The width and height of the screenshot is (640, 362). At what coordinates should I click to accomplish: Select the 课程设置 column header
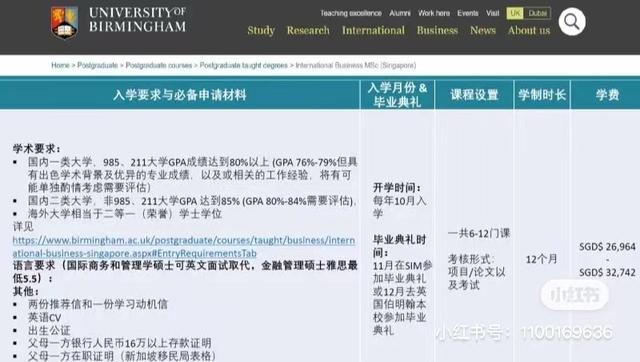coord(474,95)
